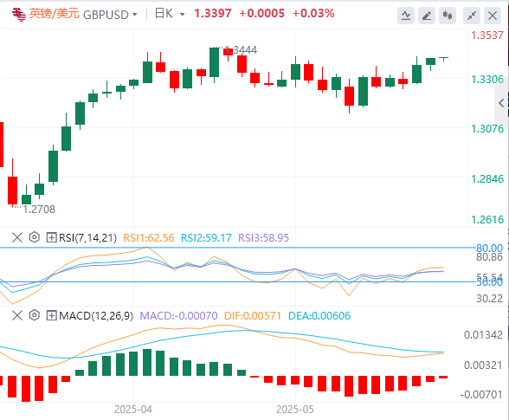Viewport: 509px width, 420px height.
Task: Click the GBP/USD flag icon
Action: coord(19,15)
